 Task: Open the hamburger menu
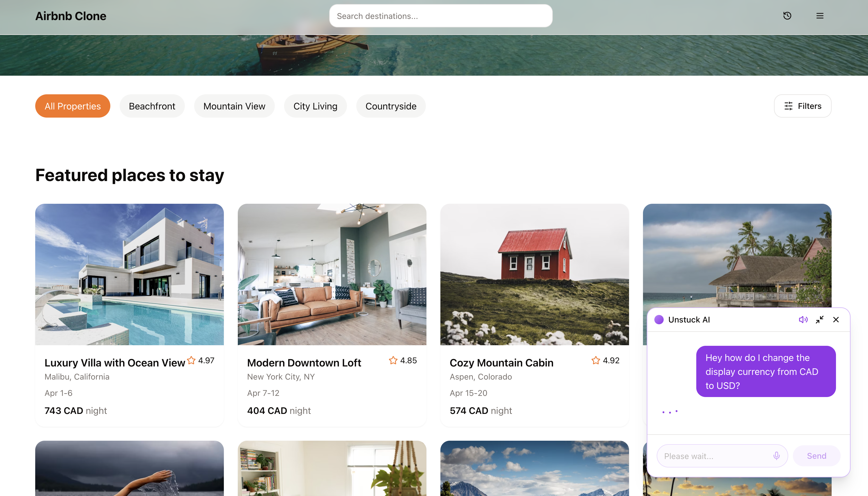[820, 16]
